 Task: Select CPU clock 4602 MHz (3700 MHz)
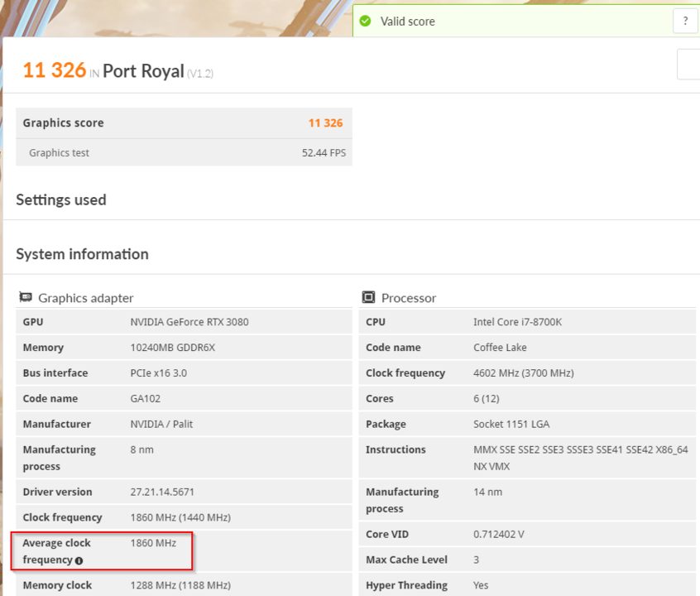coord(524,373)
